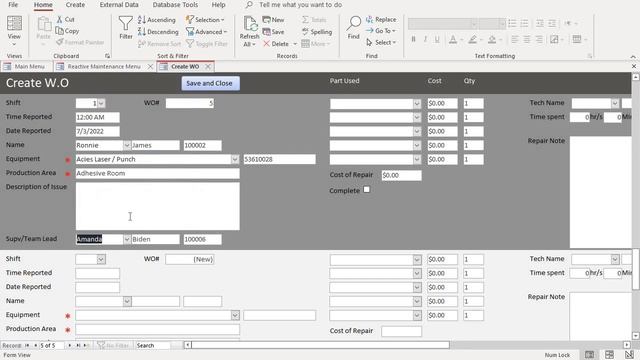This screenshot has height=360, width=640.
Task: Switch to Form View status icon
Action: [x=589, y=355]
